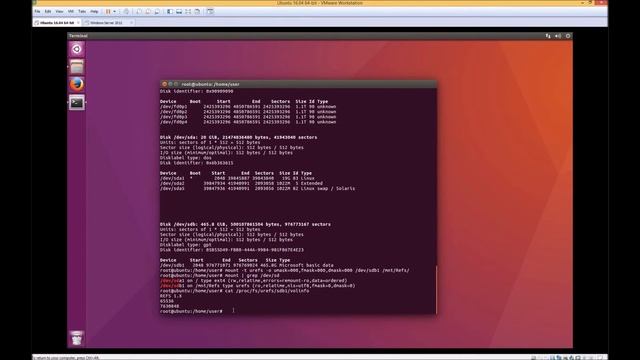Click the '65536' output line
The image size is (640, 360).
click(167, 301)
